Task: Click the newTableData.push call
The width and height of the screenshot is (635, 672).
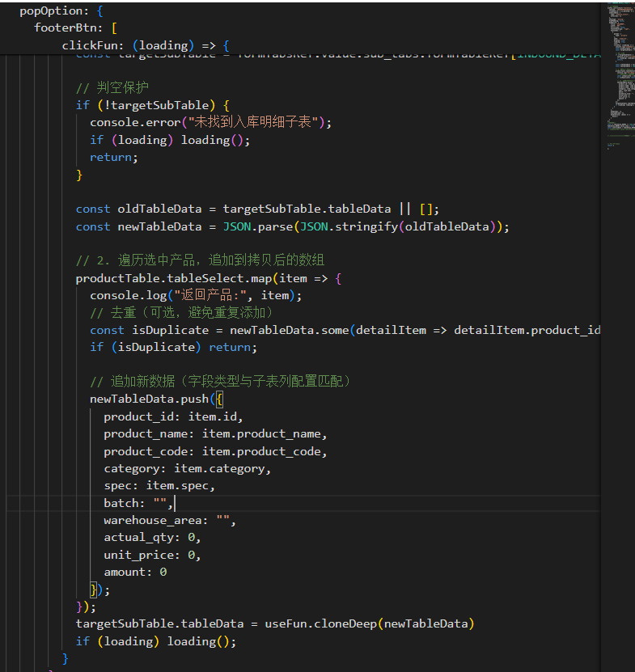Action: click(x=149, y=399)
